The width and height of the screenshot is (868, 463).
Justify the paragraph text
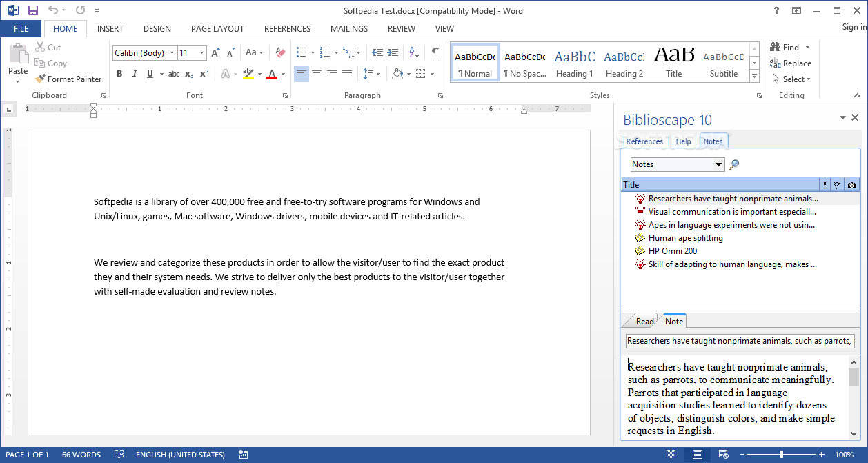[x=347, y=74]
